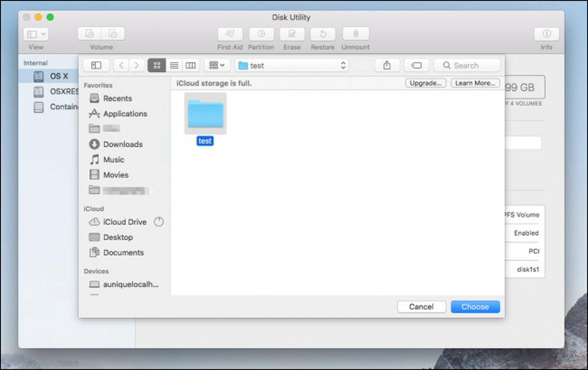The height and width of the screenshot is (370, 588).
Task: Open the test folder path popup
Action: click(292, 66)
